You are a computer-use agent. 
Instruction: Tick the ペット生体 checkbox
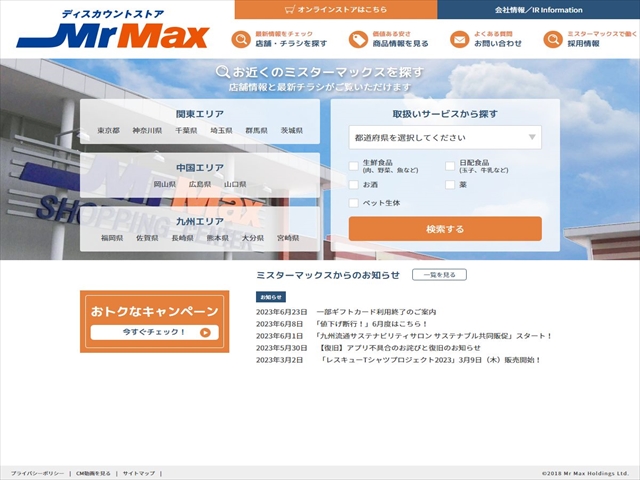coord(353,203)
